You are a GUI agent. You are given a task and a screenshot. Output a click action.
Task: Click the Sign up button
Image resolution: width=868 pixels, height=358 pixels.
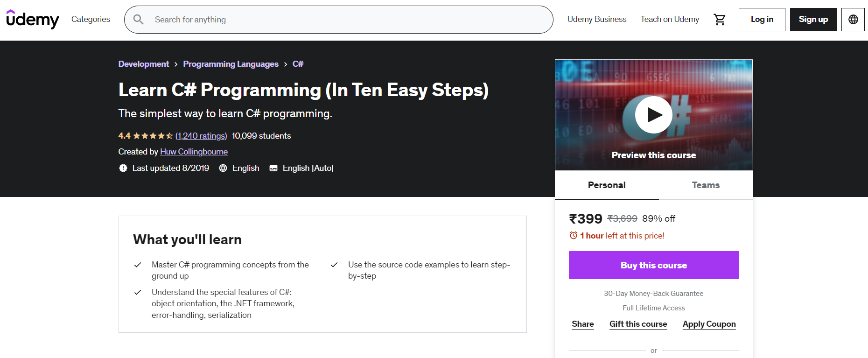point(813,20)
